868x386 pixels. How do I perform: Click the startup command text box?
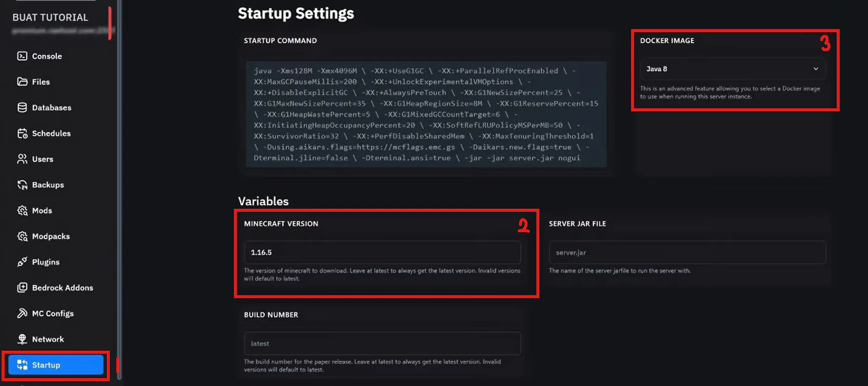(426, 114)
